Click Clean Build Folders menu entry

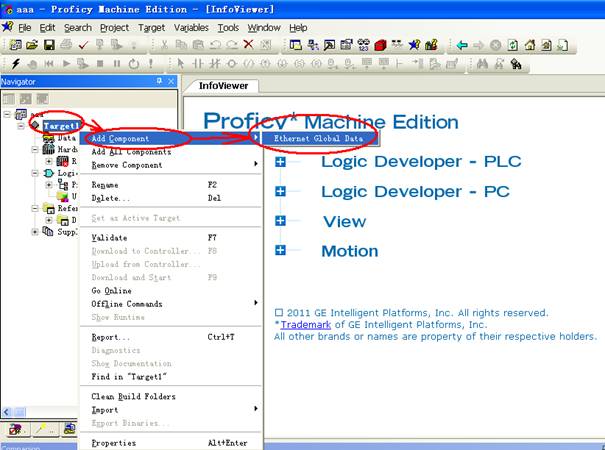click(x=133, y=396)
